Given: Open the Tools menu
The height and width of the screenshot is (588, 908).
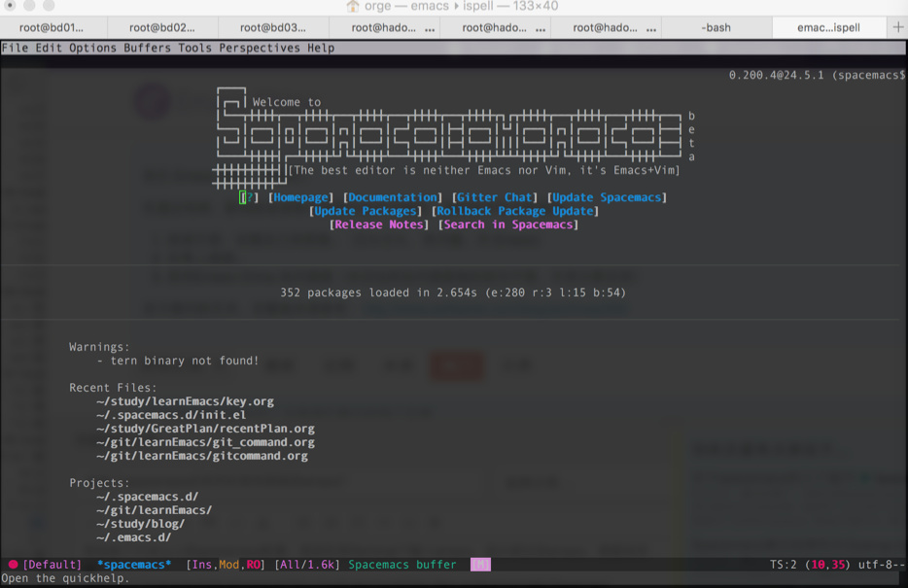Looking at the screenshot, I should pos(194,48).
